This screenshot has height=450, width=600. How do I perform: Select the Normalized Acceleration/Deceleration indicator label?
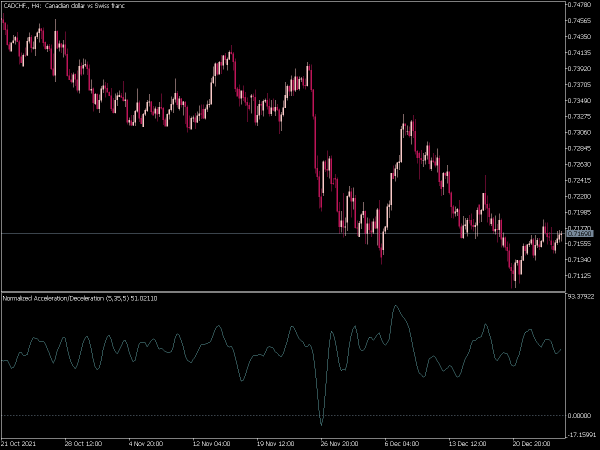tap(80, 298)
